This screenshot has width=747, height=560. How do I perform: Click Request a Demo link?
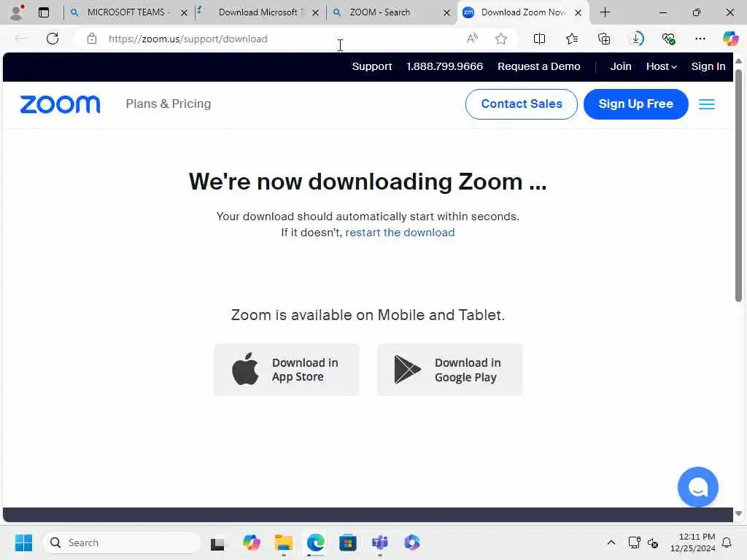tap(539, 66)
